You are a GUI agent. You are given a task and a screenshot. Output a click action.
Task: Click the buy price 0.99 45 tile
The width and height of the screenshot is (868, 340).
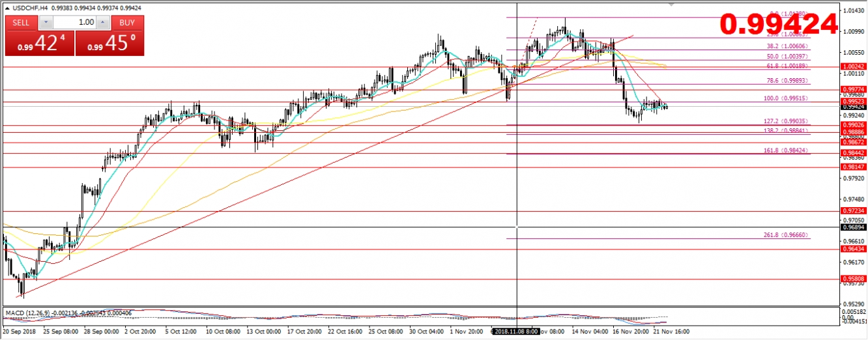point(109,44)
